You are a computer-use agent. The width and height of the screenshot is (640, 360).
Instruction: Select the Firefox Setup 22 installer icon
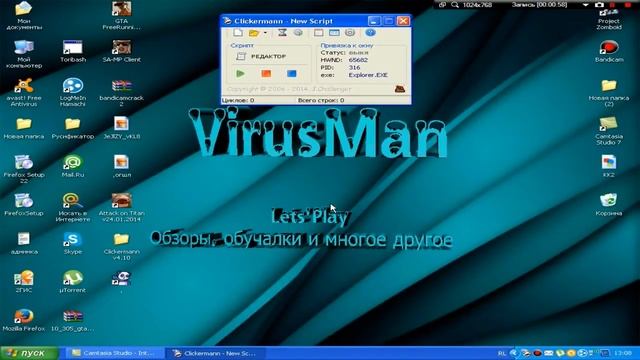(x=24, y=169)
